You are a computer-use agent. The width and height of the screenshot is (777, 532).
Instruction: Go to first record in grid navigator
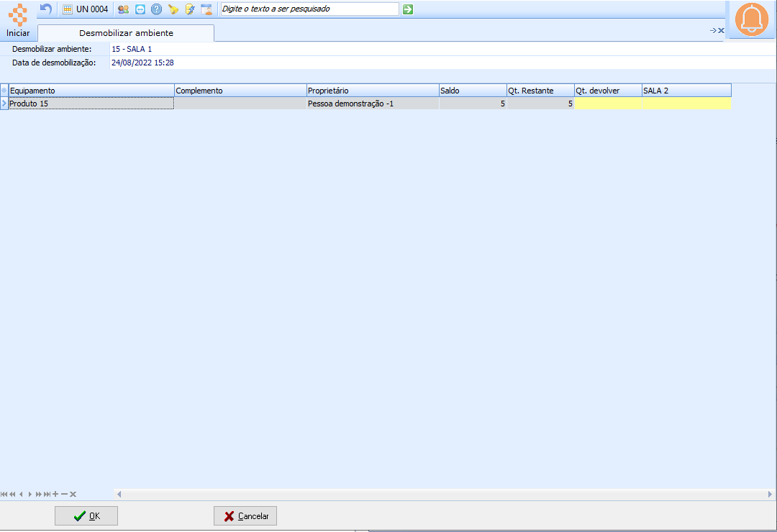(x=4, y=495)
